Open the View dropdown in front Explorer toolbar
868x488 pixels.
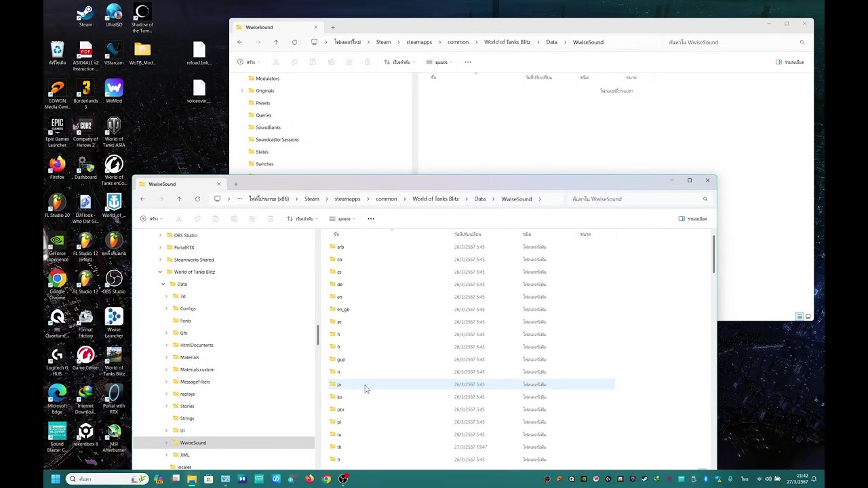pos(343,219)
